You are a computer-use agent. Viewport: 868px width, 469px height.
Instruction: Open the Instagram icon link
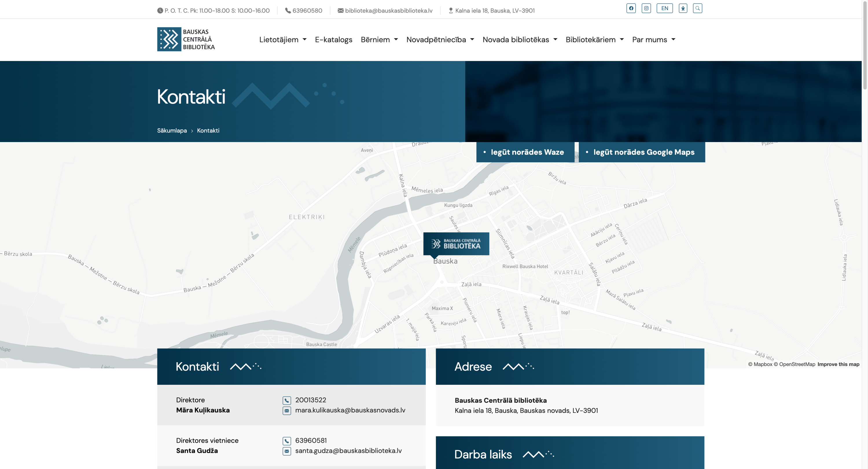646,8
